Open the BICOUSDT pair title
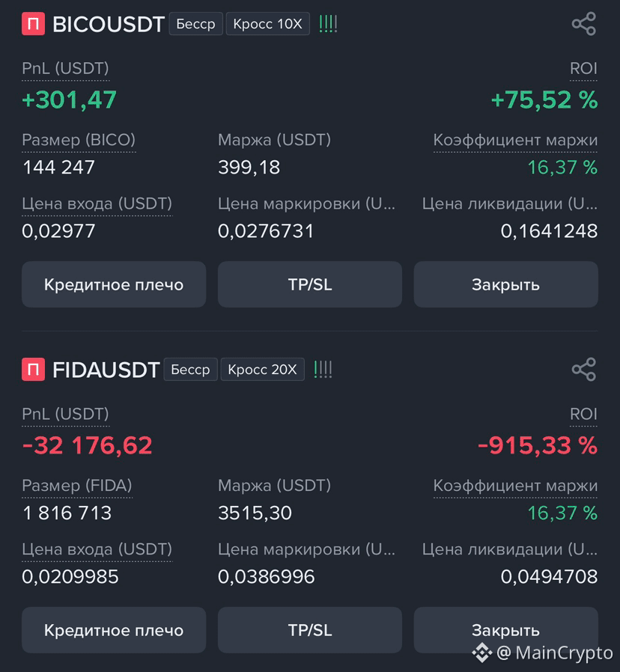Image resolution: width=620 pixels, height=672 pixels. click(109, 24)
